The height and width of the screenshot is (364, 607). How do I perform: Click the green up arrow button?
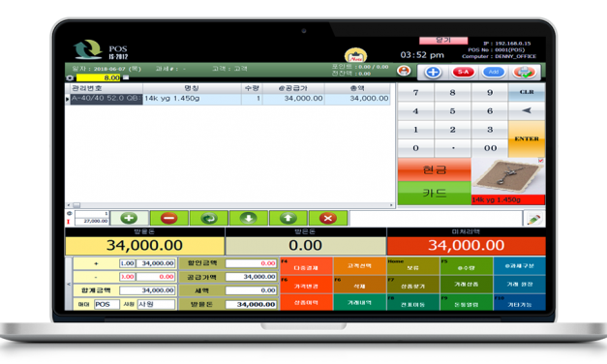tap(288, 218)
